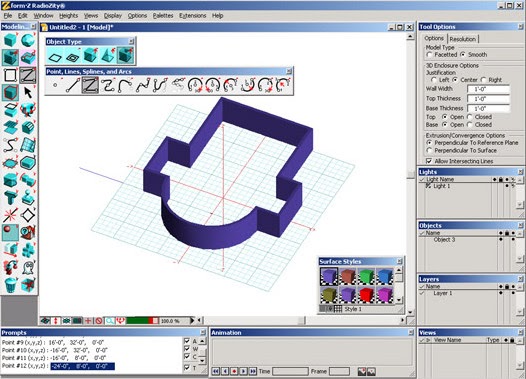The width and height of the screenshot is (526, 379).
Task: Collapse the Lights palette
Action: point(520,172)
